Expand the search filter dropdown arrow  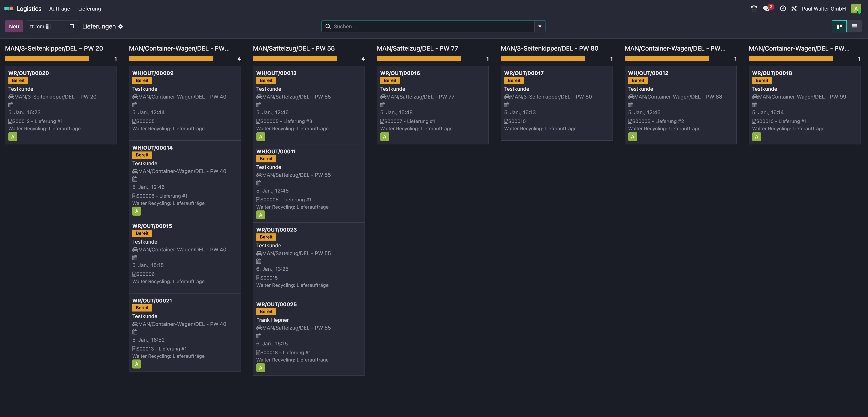[540, 26]
